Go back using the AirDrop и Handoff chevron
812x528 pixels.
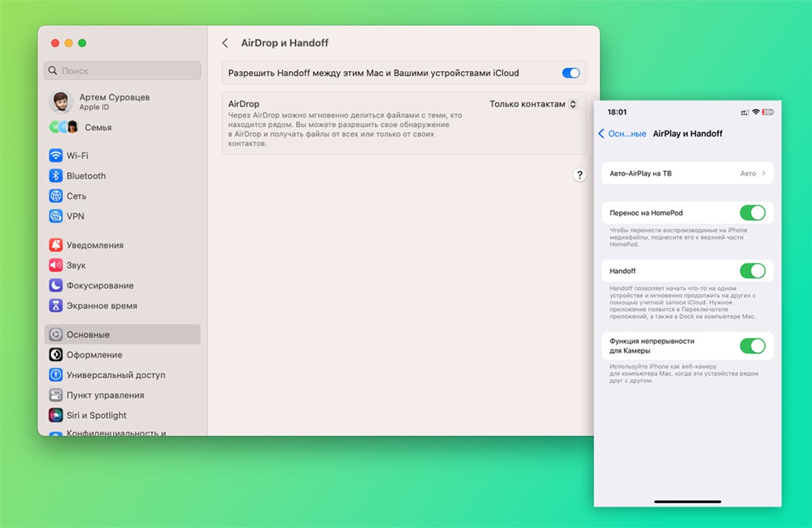225,43
